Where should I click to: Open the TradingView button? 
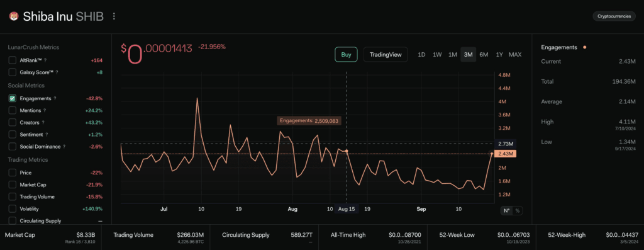[386, 54]
